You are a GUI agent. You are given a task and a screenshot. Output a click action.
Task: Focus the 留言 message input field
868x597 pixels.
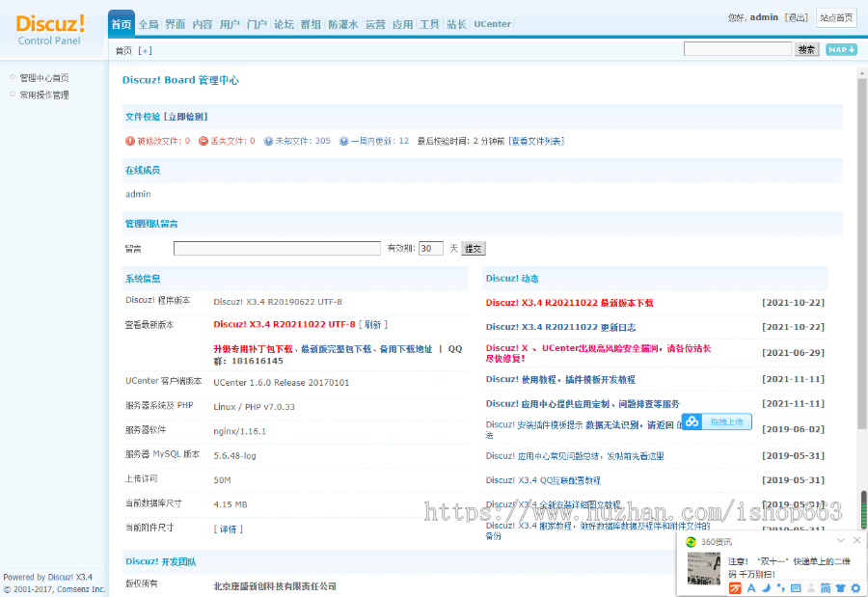pyautogui.click(x=277, y=249)
